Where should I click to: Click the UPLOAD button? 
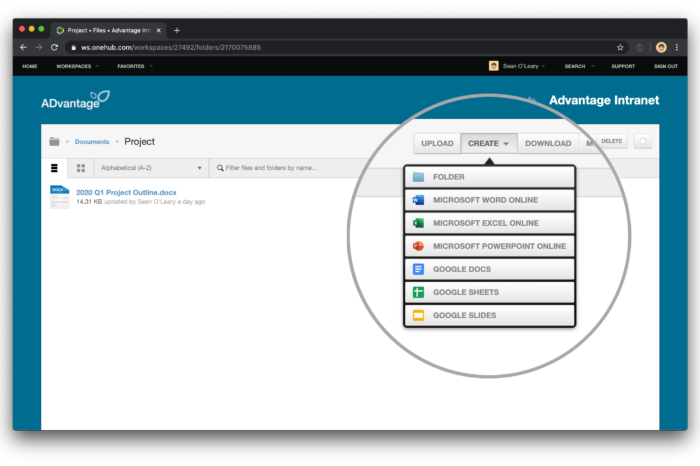437,143
